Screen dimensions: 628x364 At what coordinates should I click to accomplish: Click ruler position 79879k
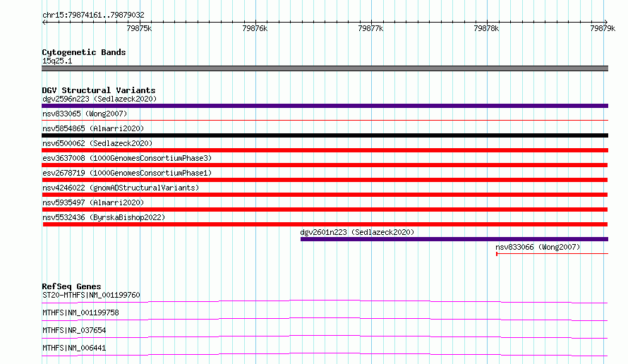click(603, 28)
